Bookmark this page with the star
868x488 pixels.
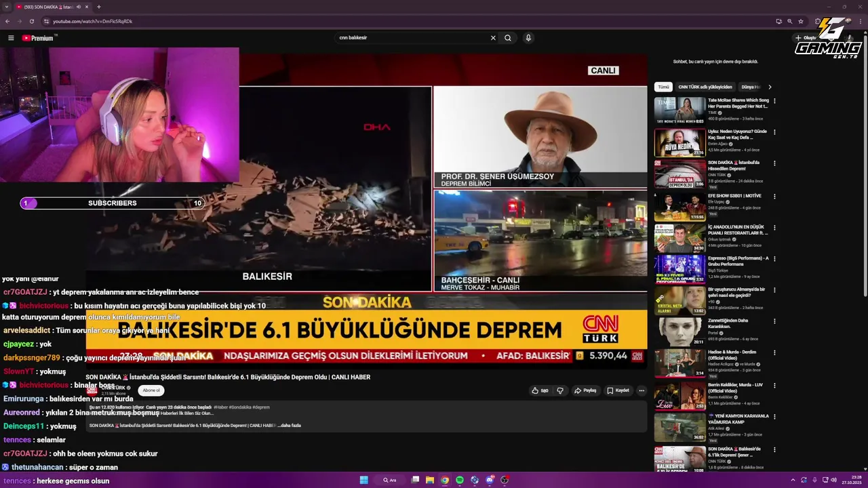tap(801, 21)
